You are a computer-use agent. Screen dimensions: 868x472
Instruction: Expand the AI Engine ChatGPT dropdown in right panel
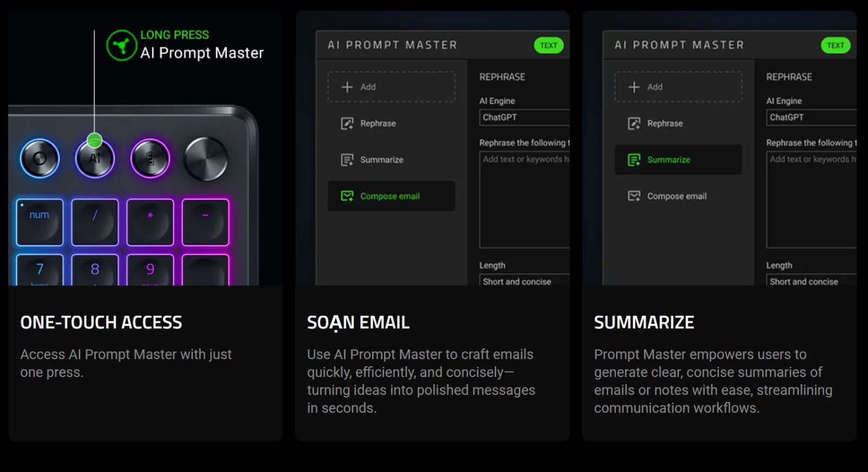tap(811, 118)
